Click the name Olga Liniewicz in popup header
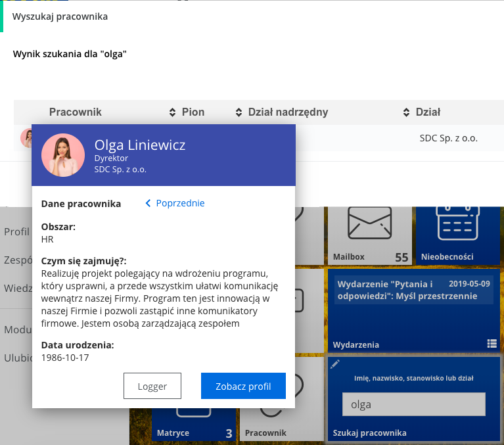Viewport: 504px width, 445px height. pyautogui.click(x=140, y=145)
